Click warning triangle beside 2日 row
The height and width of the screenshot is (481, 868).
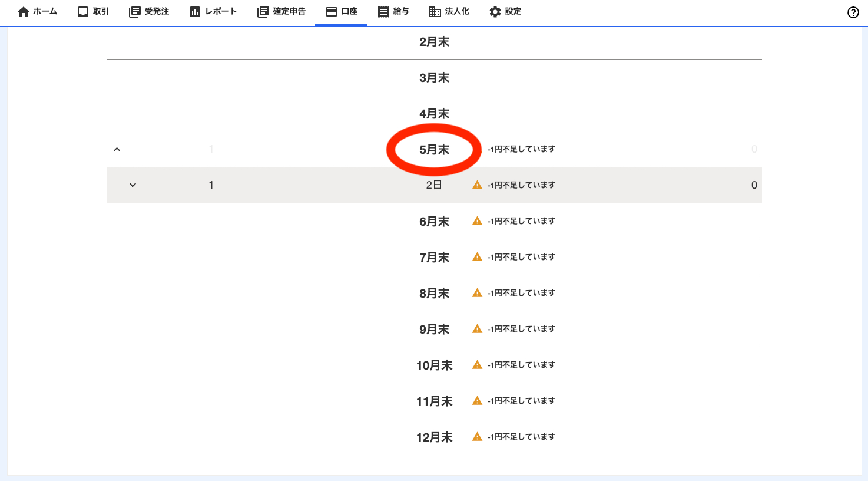(478, 185)
